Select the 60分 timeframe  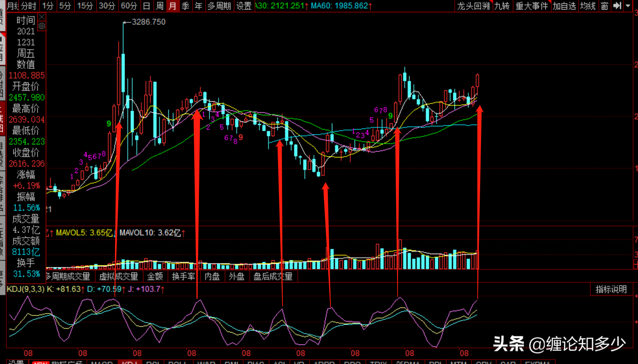click(x=128, y=6)
